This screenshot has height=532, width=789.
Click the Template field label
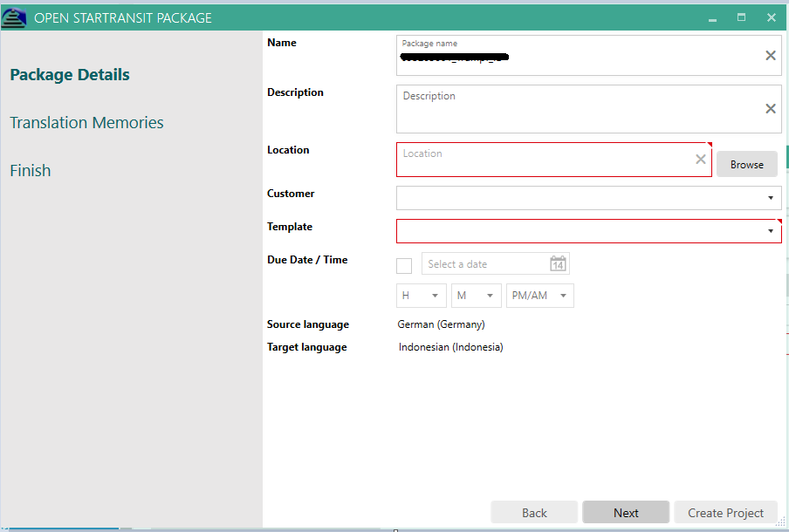(290, 227)
